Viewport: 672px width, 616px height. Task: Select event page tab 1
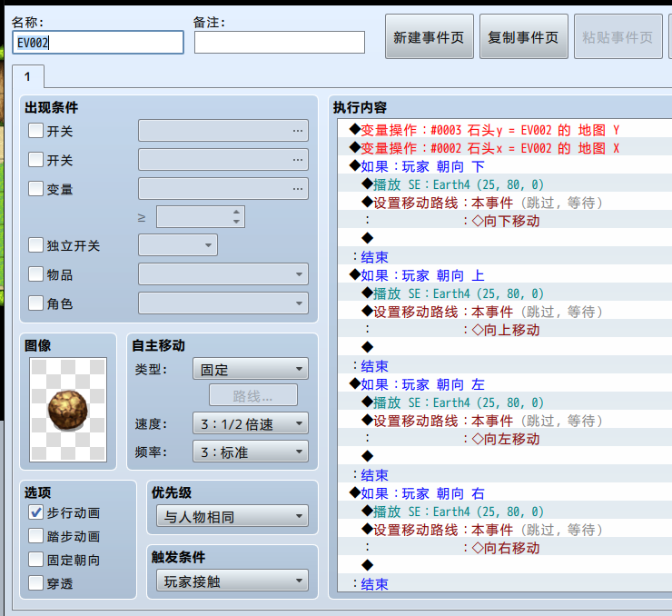[28, 76]
